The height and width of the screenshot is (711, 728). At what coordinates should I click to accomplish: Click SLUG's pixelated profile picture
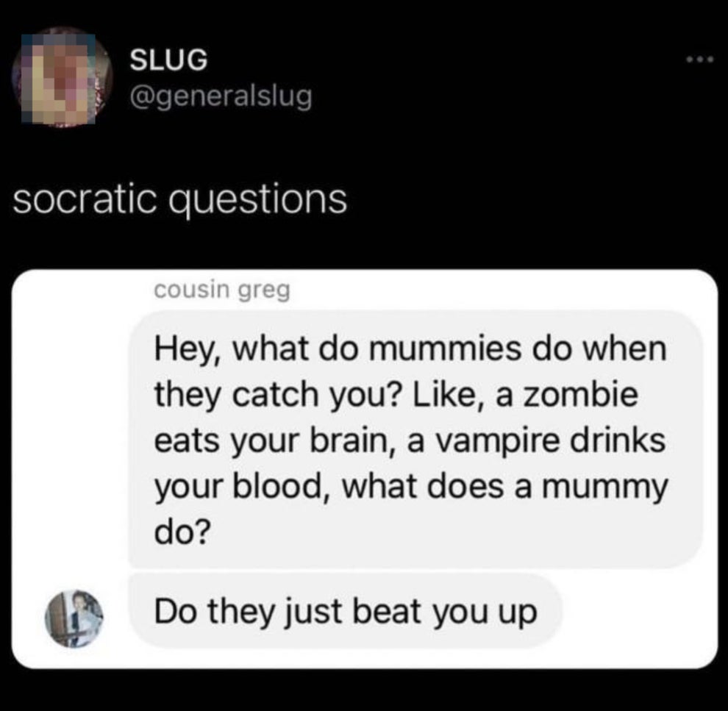[x=63, y=77]
